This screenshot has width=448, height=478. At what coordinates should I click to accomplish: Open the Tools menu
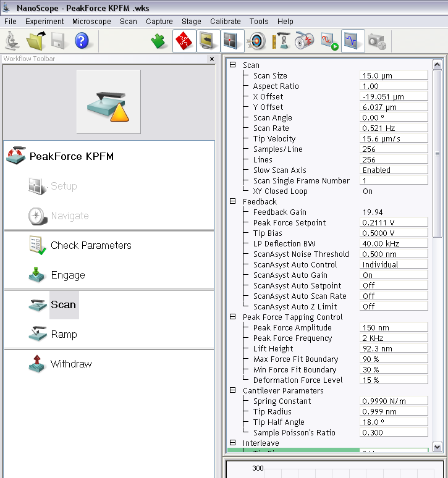click(259, 22)
